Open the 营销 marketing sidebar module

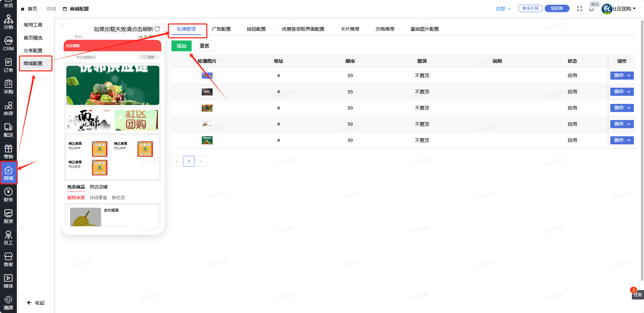pyautogui.click(x=8, y=151)
